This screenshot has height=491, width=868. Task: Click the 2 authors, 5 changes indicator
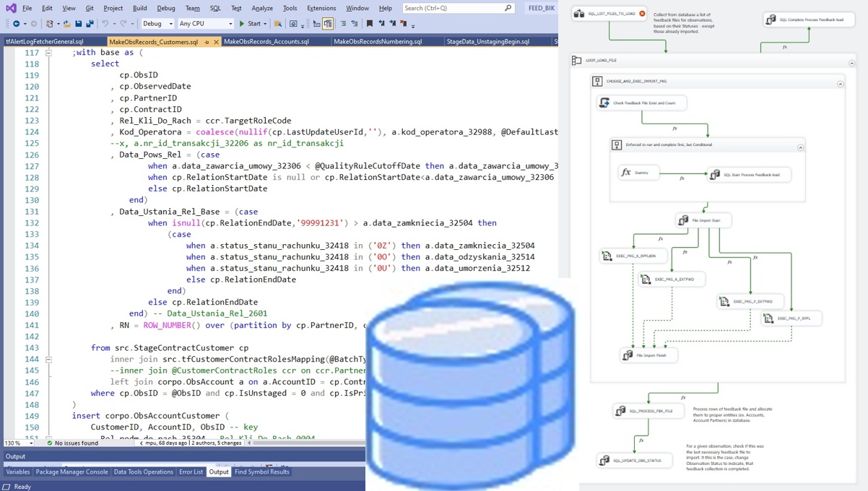[217, 443]
